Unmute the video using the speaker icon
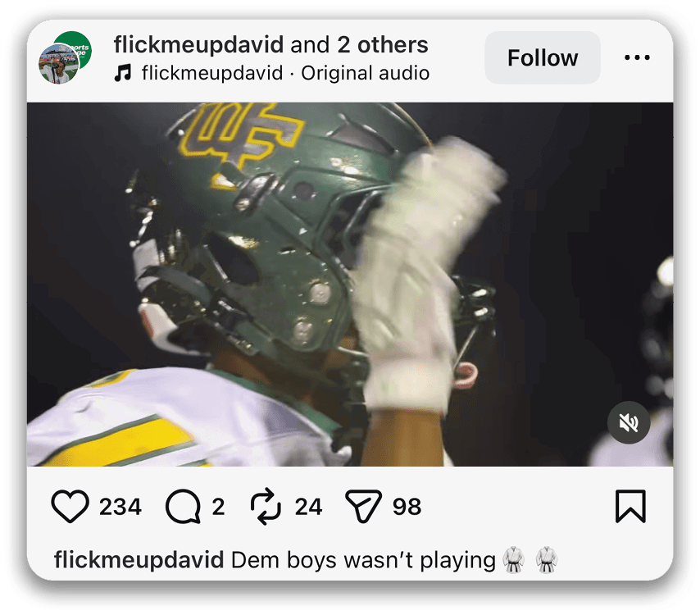The width and height of the screenshot is (700, 615). click(x=629, y=423)
